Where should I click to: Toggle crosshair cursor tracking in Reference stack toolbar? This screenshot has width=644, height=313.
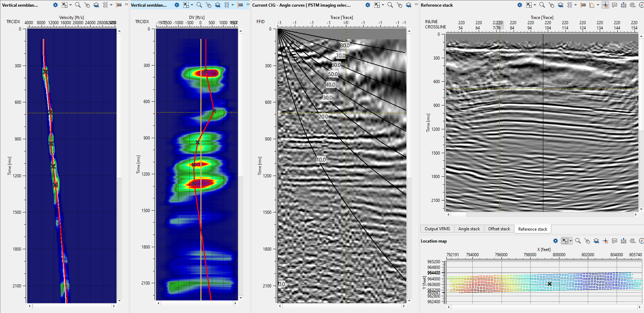click(605, 5)
